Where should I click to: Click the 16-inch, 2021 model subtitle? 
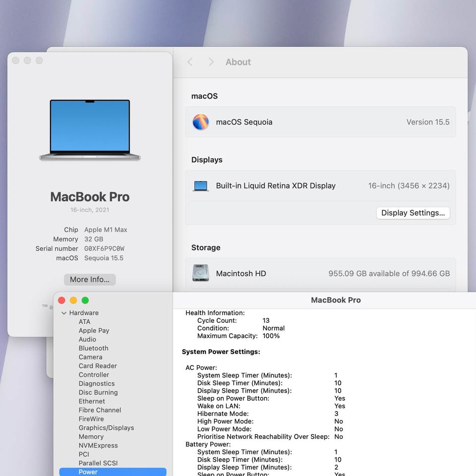(x=90, y=210)
